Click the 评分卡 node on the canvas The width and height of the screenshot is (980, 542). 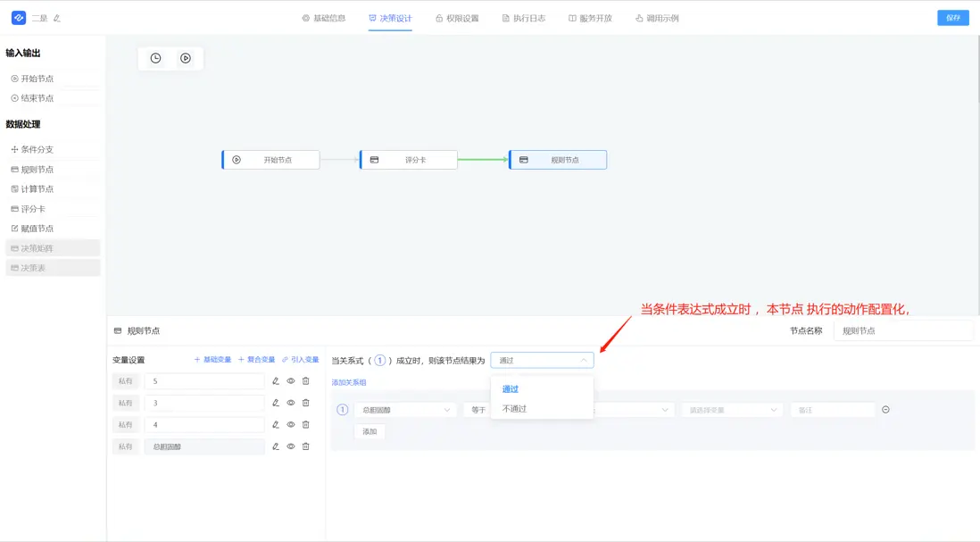click(x=409, y=160)
